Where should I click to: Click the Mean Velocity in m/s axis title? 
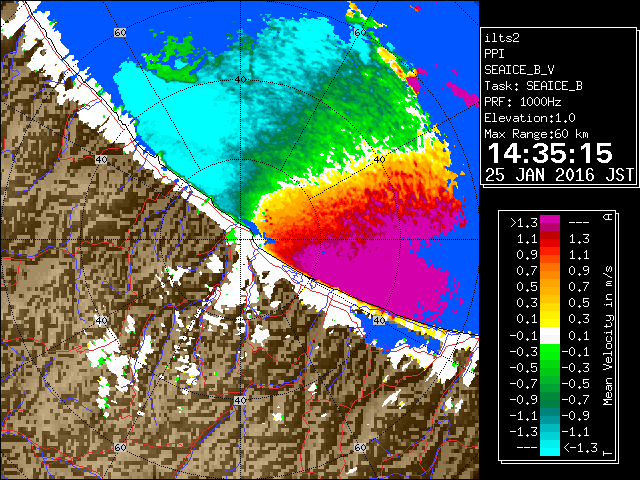[x=608, y=335]
